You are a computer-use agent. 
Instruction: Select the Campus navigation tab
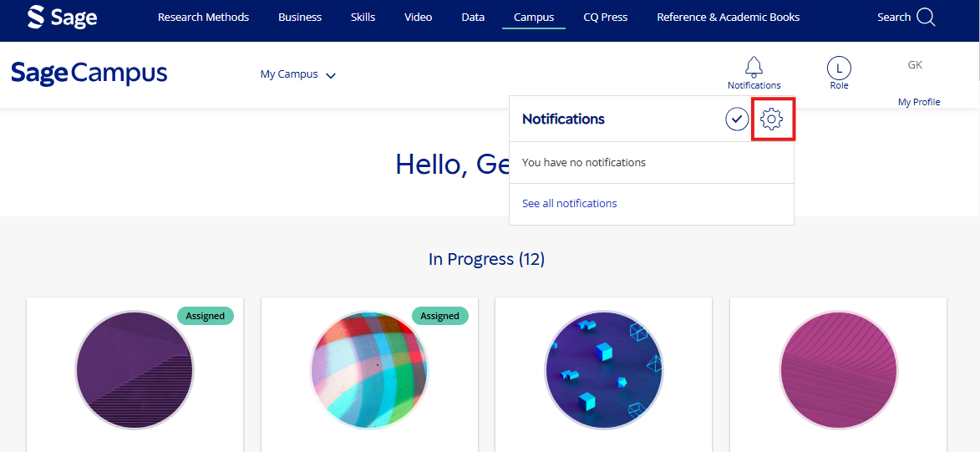(x=534, y=18)
